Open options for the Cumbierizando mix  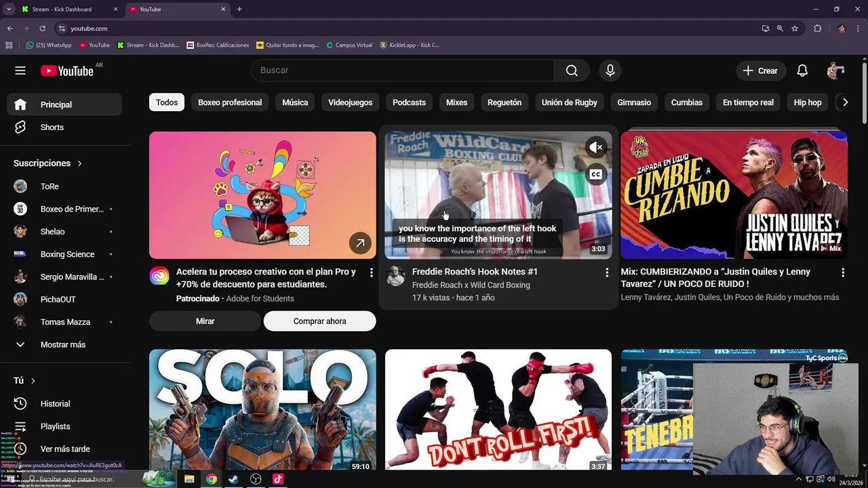click(x=843, y=272)
